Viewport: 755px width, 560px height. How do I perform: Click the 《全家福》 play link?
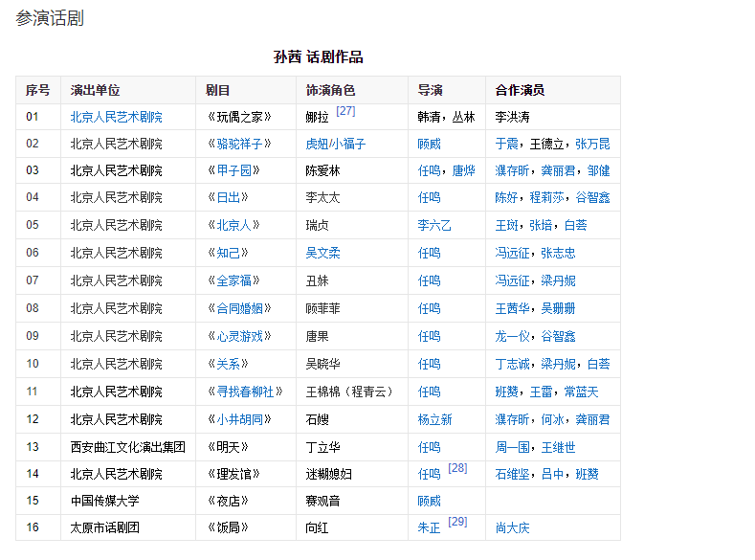tap(233, 280)
